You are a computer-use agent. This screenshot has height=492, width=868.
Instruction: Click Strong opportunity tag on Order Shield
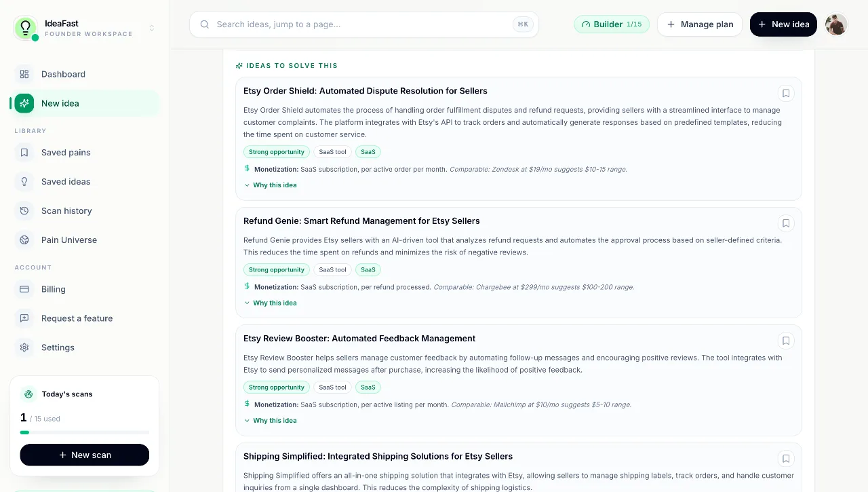tap(277, 152)
